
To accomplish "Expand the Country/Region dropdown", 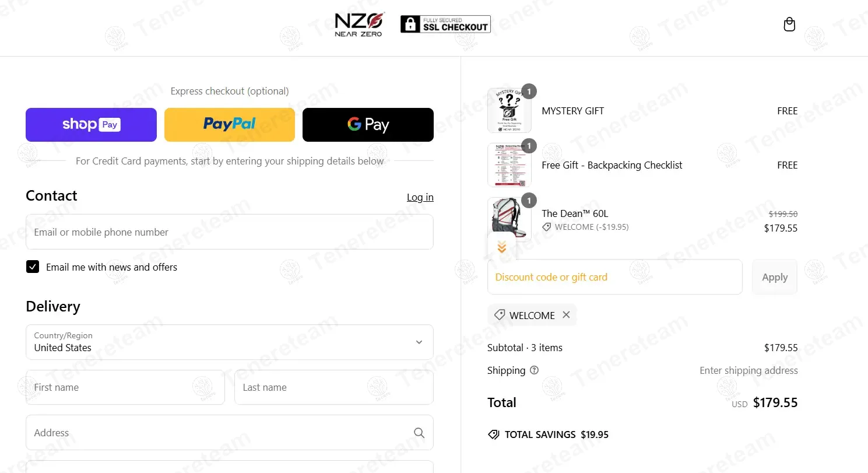I will (x=230, y=342).
